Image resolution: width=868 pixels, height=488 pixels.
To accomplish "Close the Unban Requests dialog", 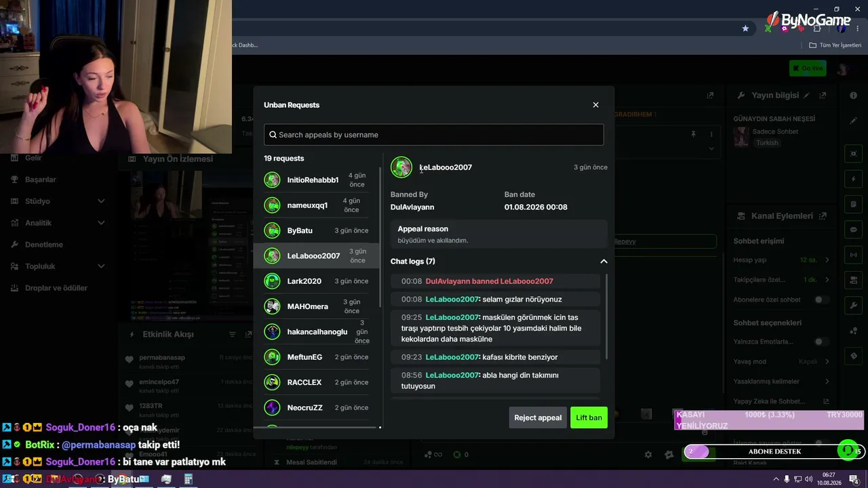I will click(x=595, y=105).
